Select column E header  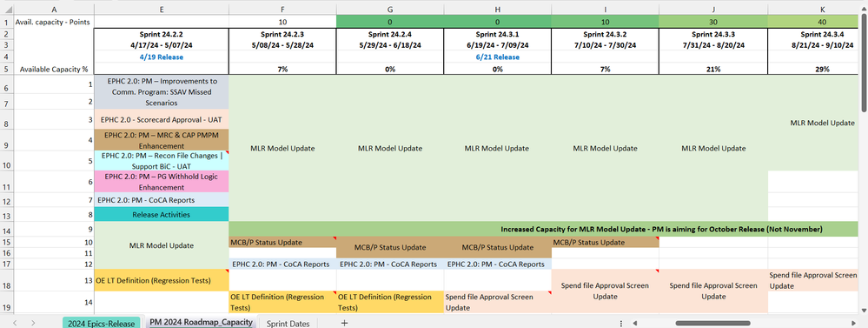pos(161,9)
